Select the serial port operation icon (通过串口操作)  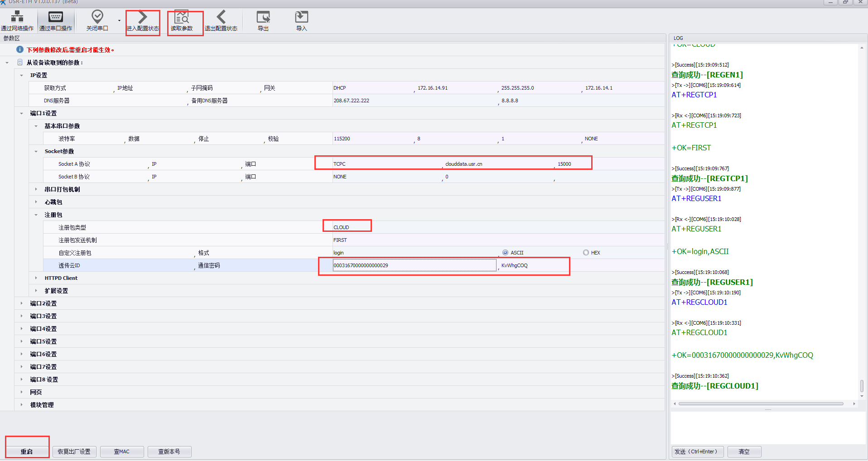pyautogui.click(x=56, y=21)
